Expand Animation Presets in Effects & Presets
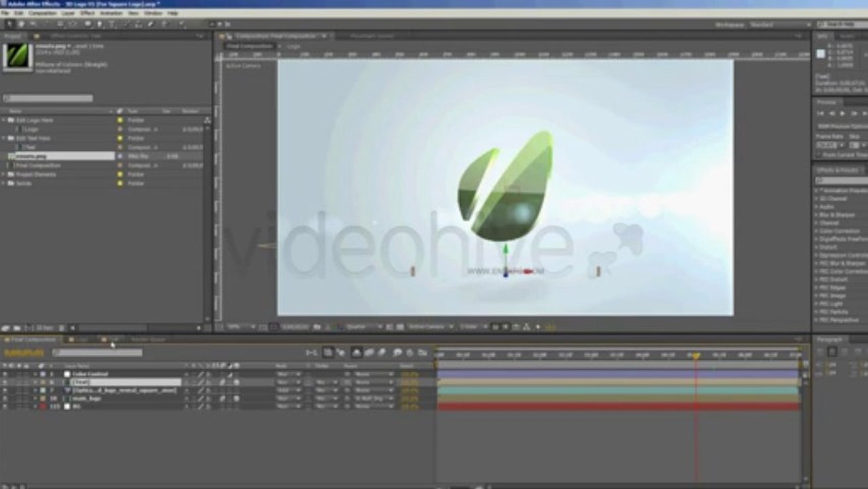The image size is (868, 489). click(816, 191)
